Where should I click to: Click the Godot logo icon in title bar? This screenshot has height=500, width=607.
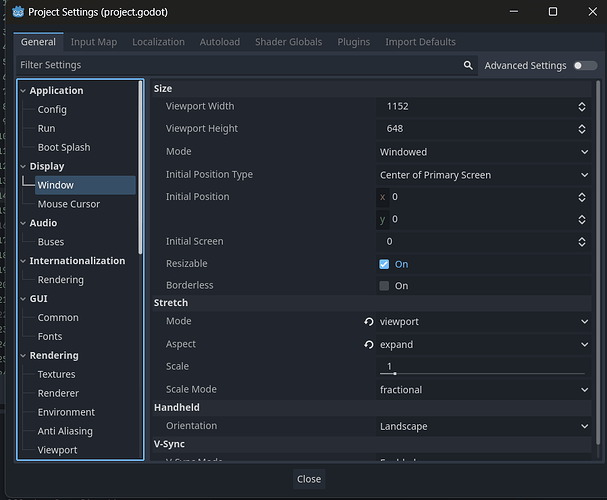[18, 12]
